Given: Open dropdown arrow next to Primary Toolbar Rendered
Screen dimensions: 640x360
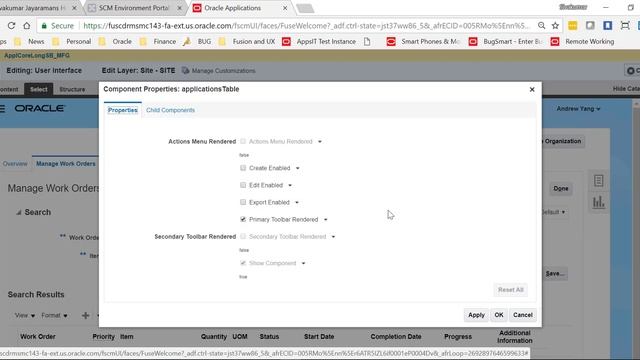Looking at the screenshot, I should tap(325, 220).
